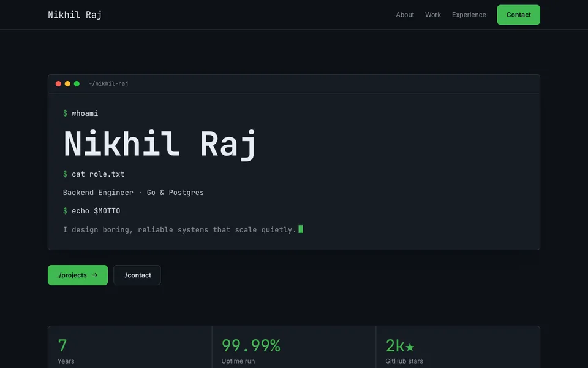Click the 2k GitHub stars value
This screenshot has height=368, width=588.
tap(400, 345)
